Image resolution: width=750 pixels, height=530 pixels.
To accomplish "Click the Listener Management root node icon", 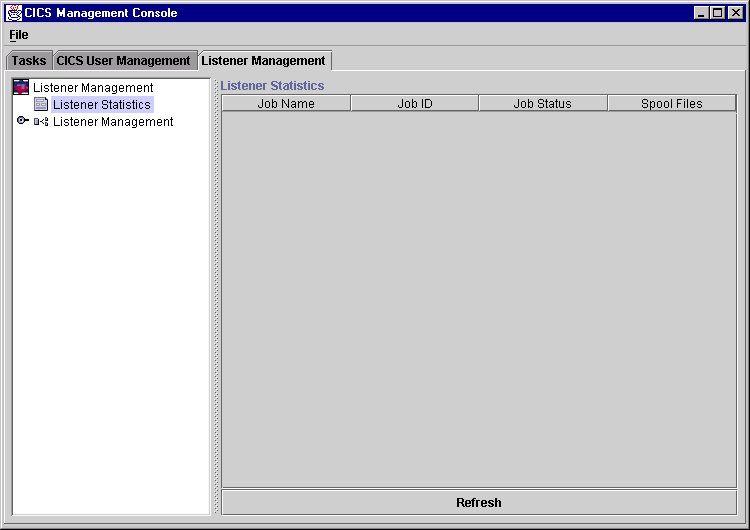I will coord(21,87).
